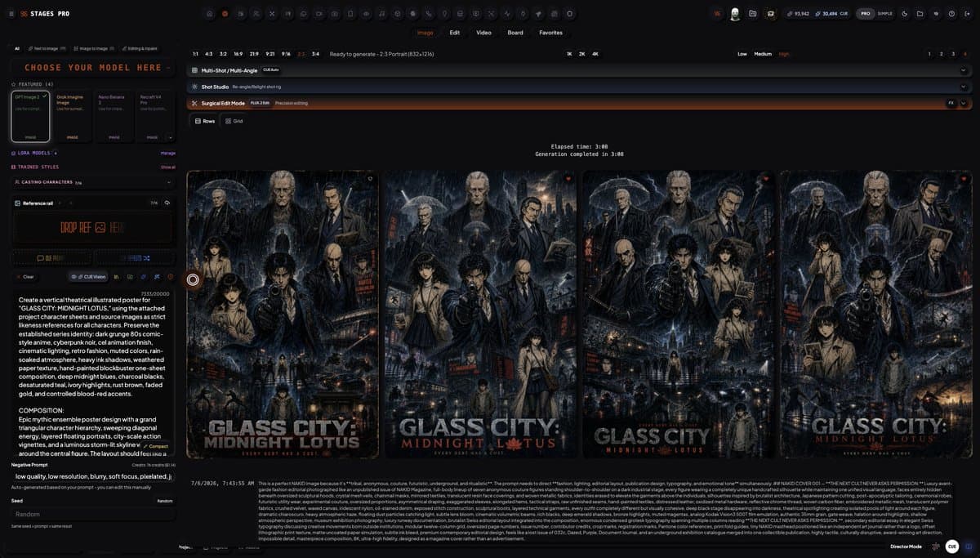Expand more featured models chevron
980x558 pixels.
(170, 137)
